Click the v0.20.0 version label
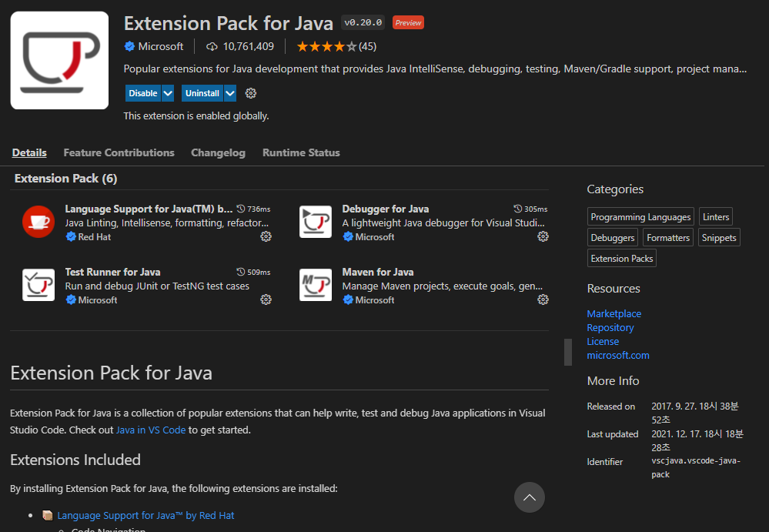The image size is (769, 532). point(363,22)
